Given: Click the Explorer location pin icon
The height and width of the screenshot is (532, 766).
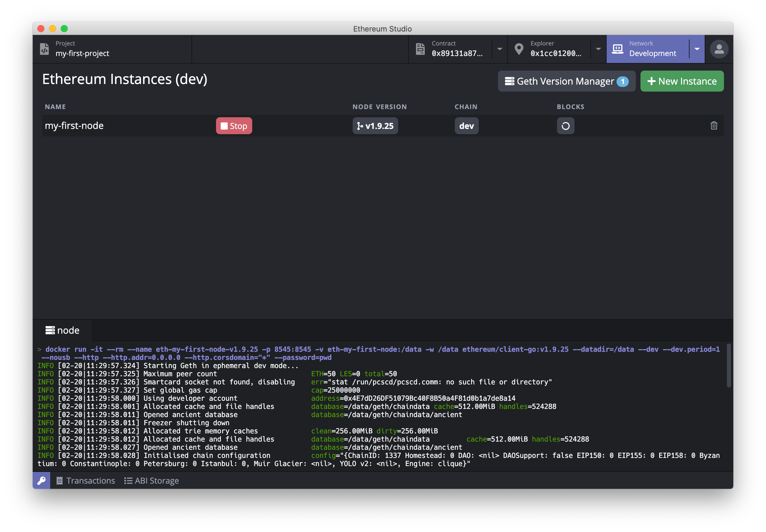Looking at the screenshot, I should click(x=519, y=49).
